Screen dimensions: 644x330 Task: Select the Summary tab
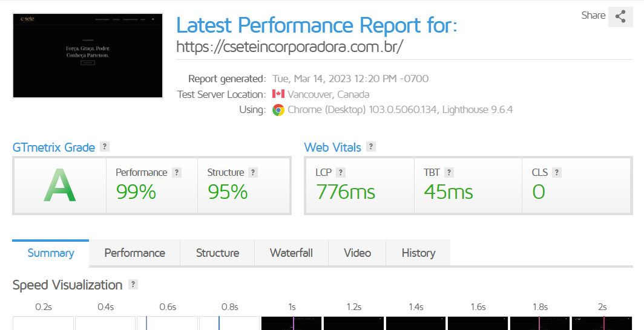point(51,253)
